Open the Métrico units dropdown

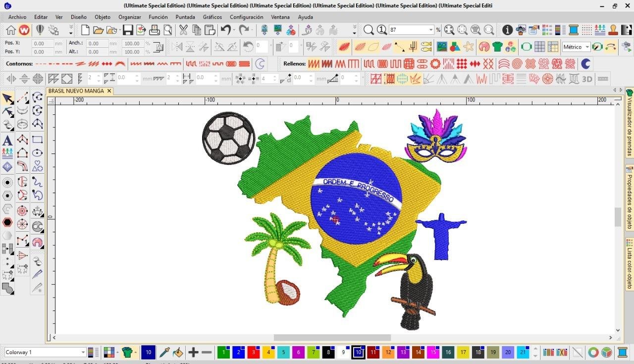coord(587,47)
